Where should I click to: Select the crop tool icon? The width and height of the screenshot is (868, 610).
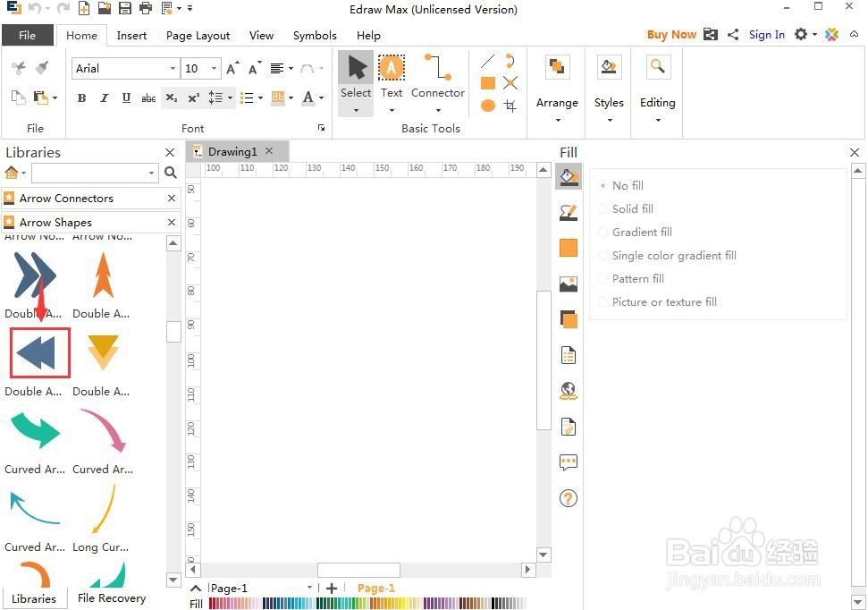(x=510, y=106)
